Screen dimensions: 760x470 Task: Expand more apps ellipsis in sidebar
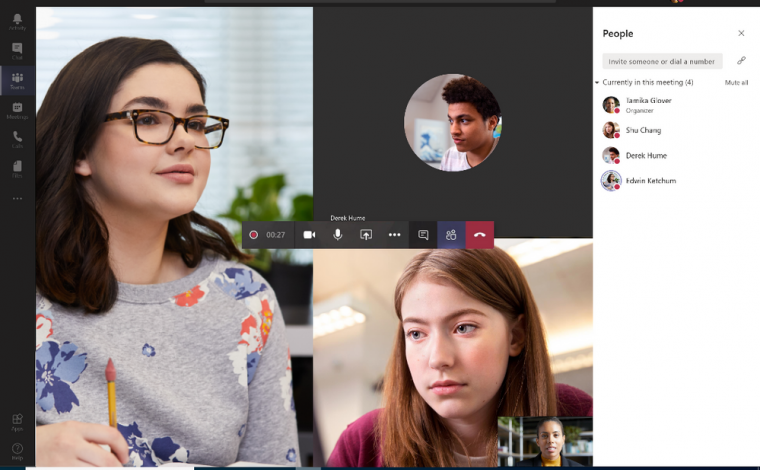tap(17, 198)
